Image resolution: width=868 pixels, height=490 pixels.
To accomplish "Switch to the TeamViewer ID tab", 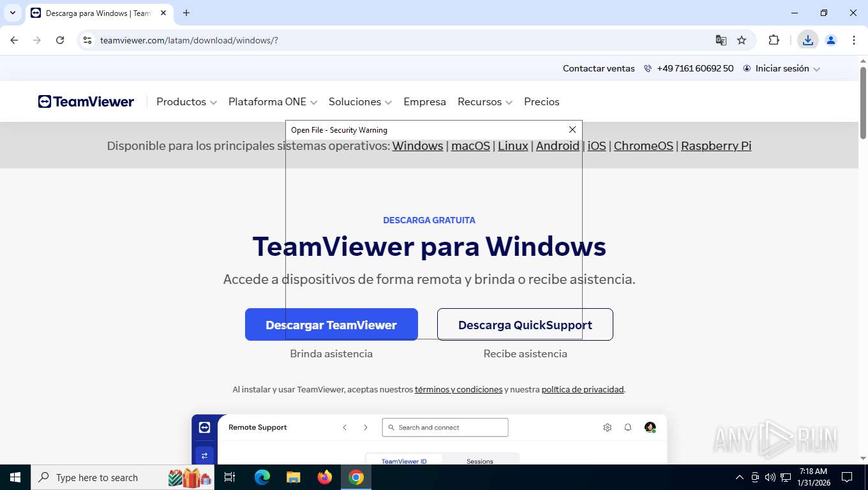I will pyautogui.click(x=404, y=461).
